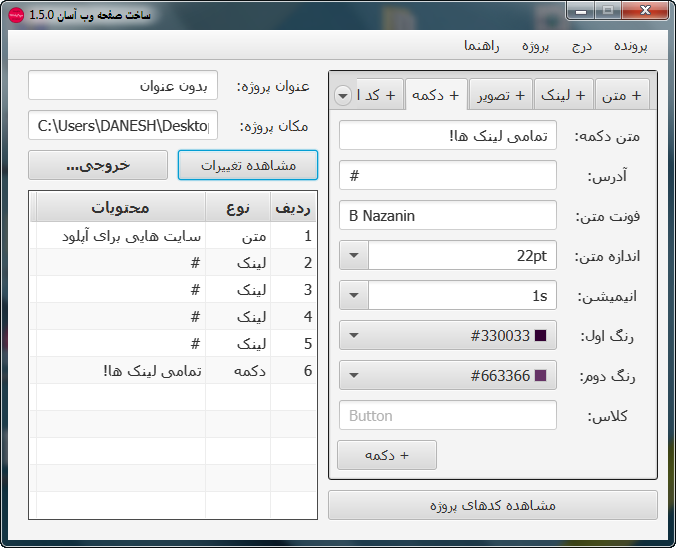This screenshot has height=548, width=676.
Task: Open the پروژه (Project) menu
Action: tap(535, 46)
